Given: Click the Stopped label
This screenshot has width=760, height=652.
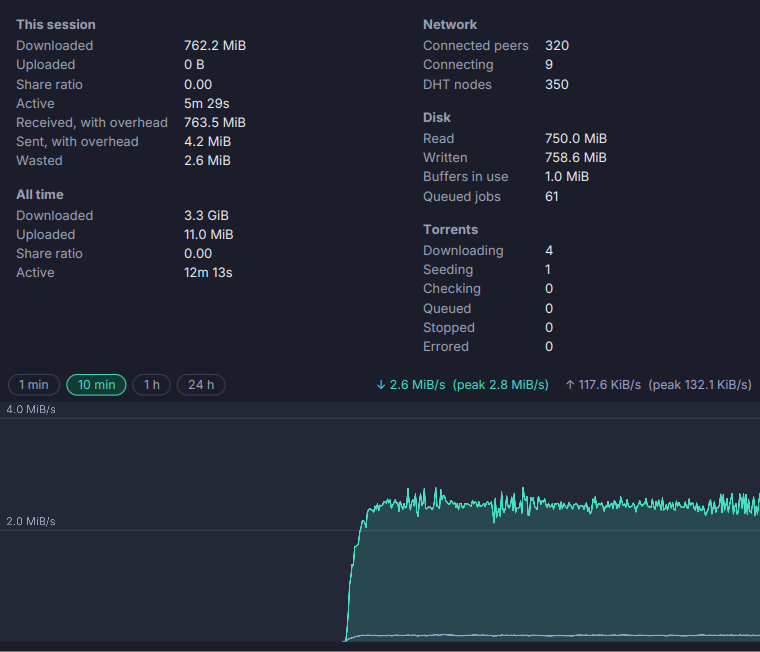Looking at the screenshot, I should (x=449, y=328).
